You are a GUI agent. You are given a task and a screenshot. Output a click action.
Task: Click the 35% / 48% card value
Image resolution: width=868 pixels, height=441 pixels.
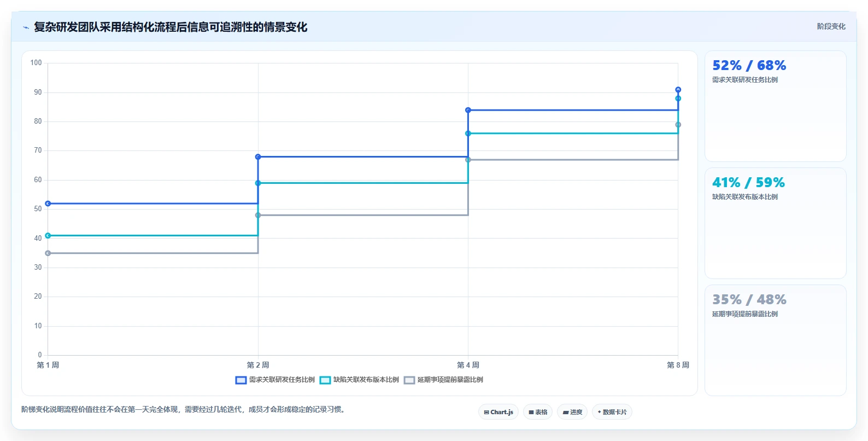click(749, 300)
